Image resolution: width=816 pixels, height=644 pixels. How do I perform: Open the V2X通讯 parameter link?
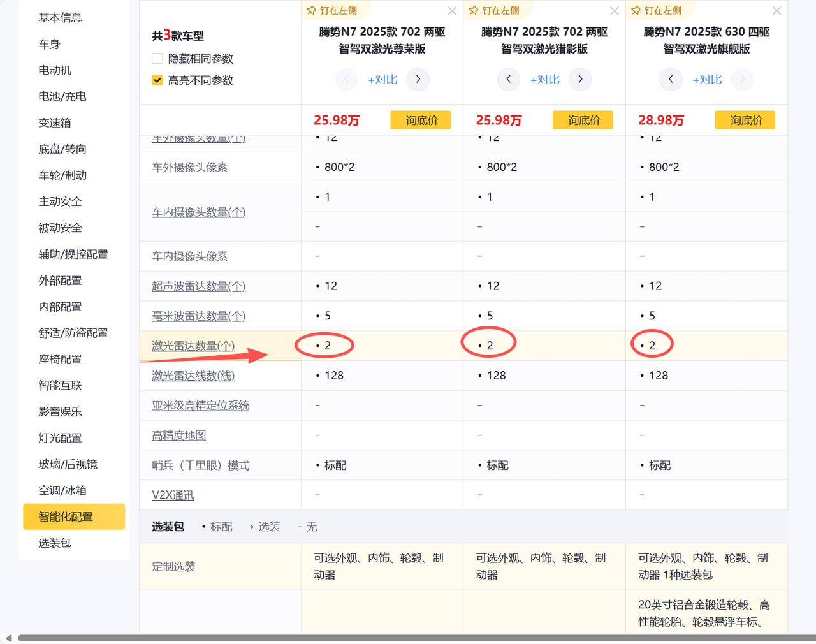pyautogui.click(x=173, y=495)
